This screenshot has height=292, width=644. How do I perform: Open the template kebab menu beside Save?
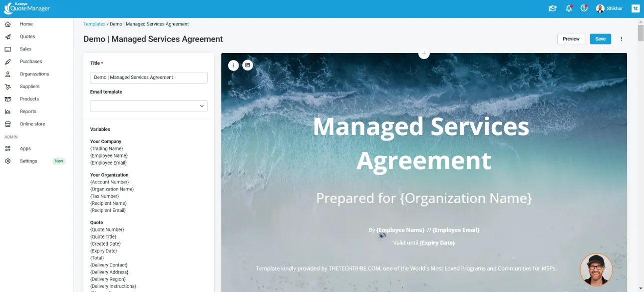[x=622, y=39]
